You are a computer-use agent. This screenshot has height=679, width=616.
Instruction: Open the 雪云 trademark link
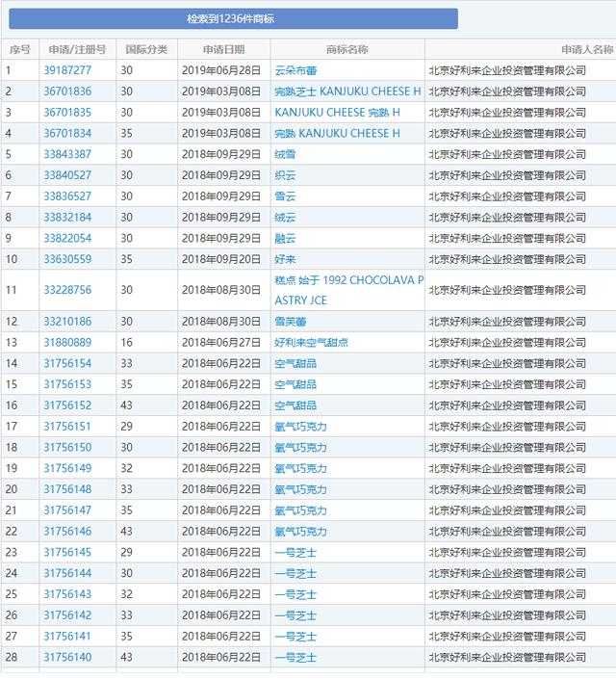pyautogui.click(x=285, y=196)
